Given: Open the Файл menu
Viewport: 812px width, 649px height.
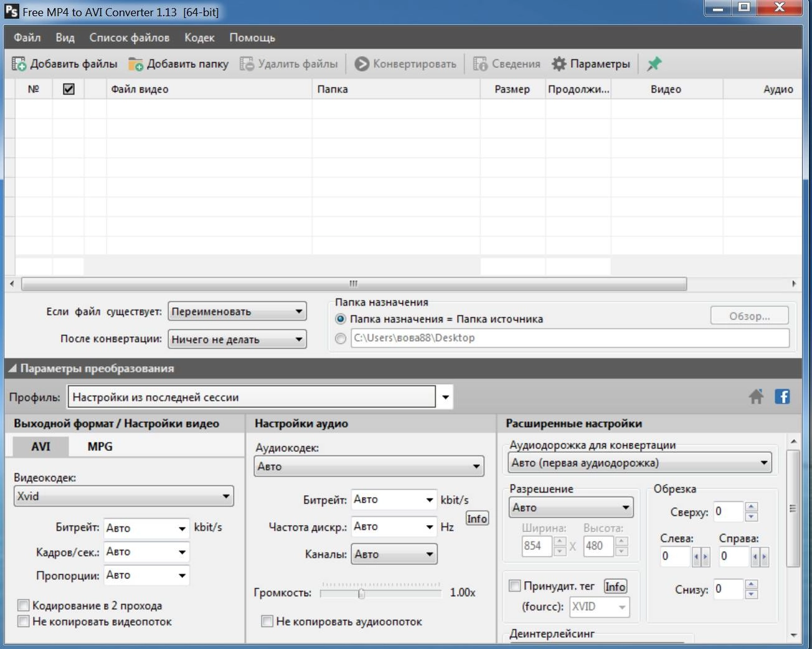Looking at the screenshot, I should coord(27,37).
